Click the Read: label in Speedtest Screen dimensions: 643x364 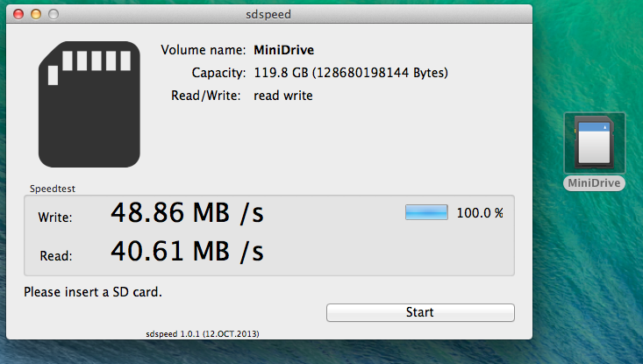[x=56, y=256]
